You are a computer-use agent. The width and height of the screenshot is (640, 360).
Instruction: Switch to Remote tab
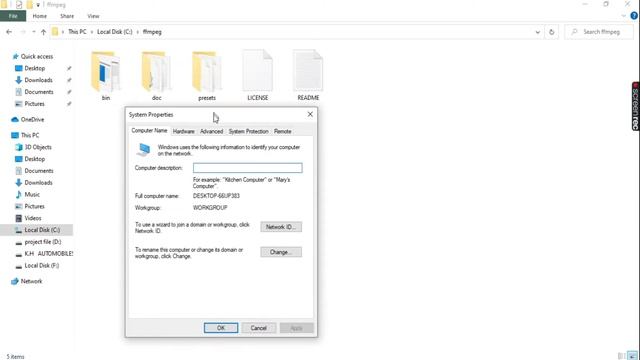pyautogui.click(x=282, y=131)
